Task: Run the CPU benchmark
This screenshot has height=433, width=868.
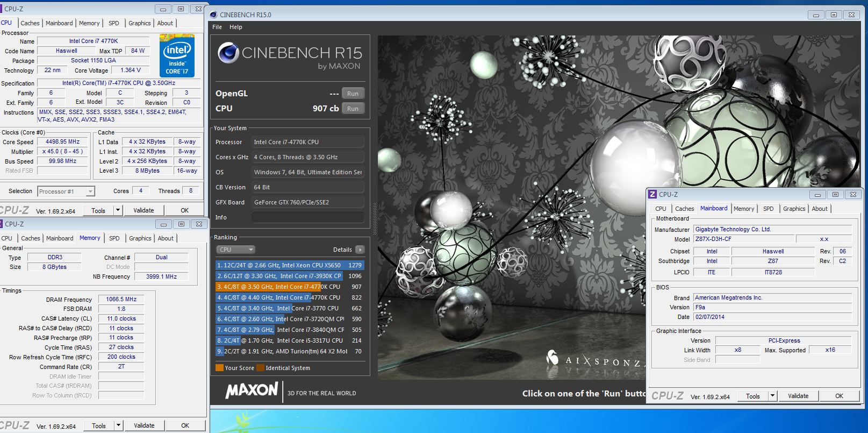Action: coord(353,109)
